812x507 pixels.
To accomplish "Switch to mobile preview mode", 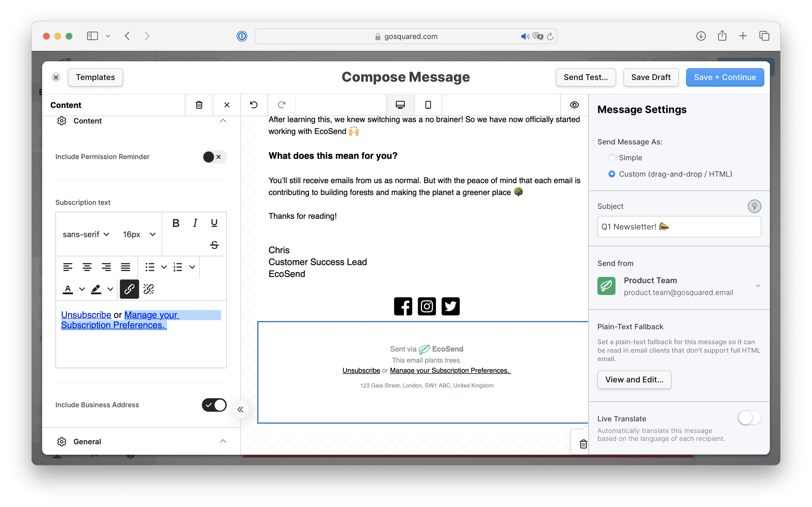I will point(428,105).
